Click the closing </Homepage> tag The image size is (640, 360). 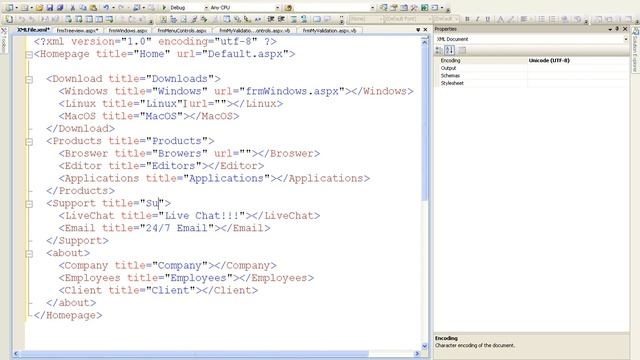68,315
